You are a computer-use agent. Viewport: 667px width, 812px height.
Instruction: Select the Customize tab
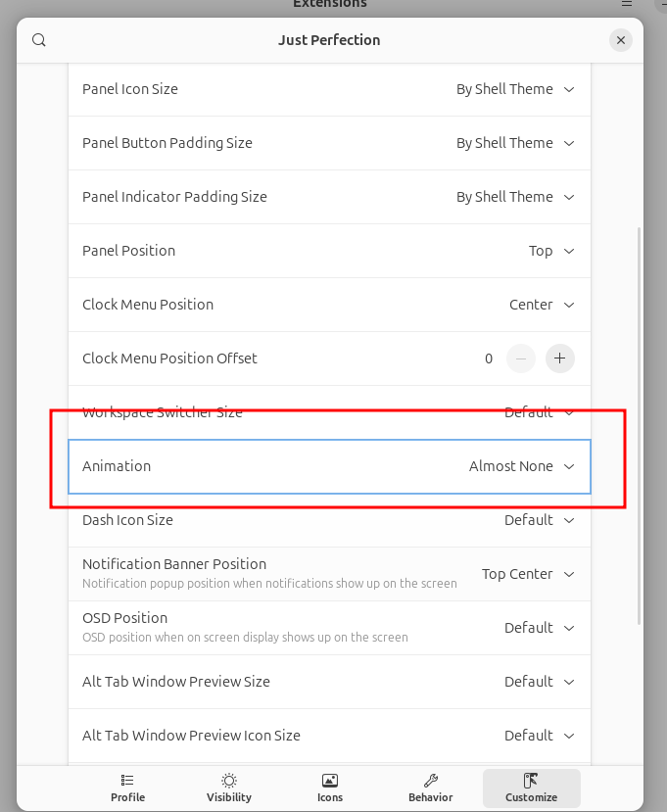coord(531,788)
